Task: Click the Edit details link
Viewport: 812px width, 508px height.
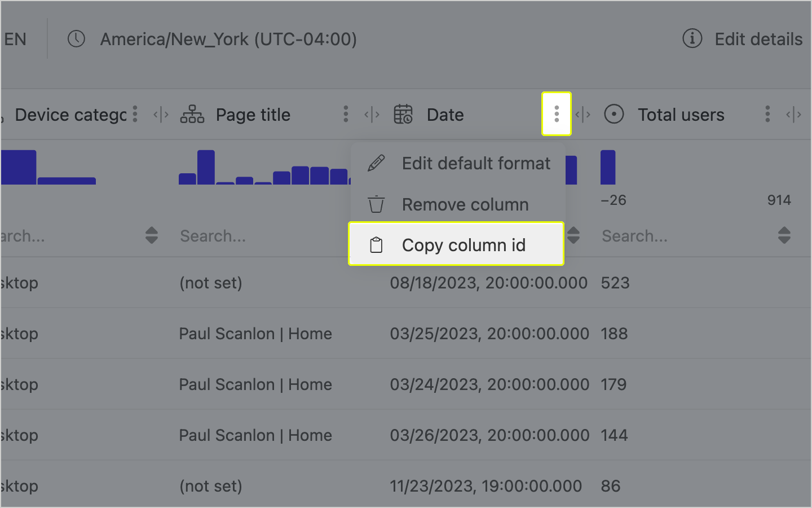Action: [x=758, y=39]
